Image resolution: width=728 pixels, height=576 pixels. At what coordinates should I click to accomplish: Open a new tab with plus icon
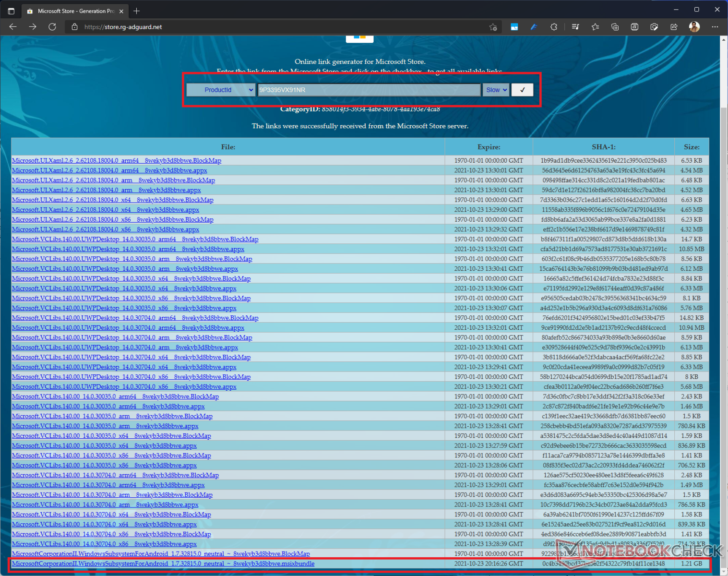(137, 11)
